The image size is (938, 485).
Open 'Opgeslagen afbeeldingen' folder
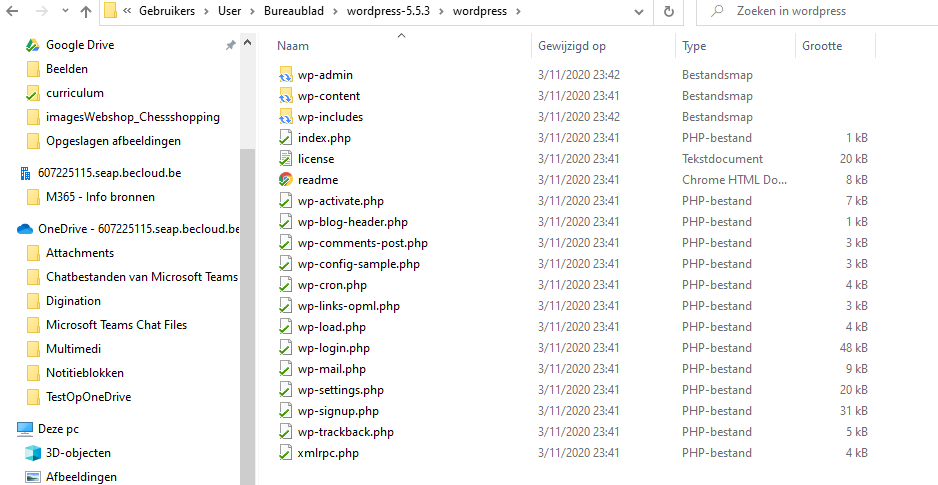click(113, 141)
